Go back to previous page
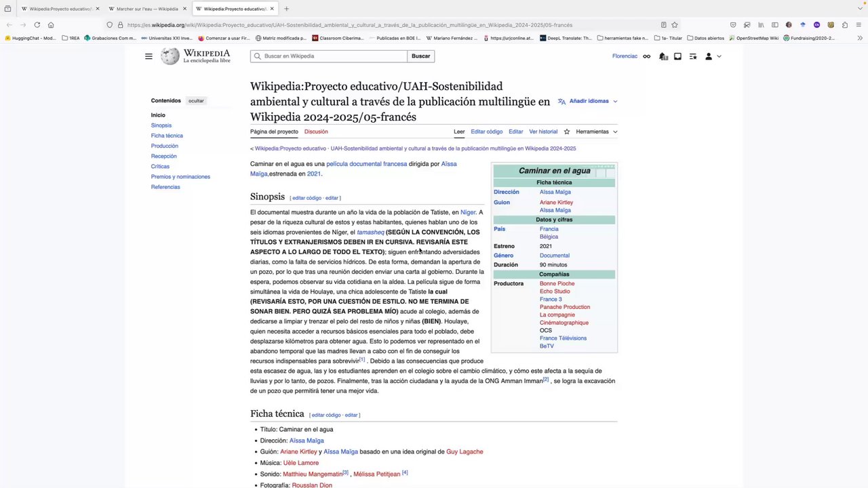 click(9, 25)
